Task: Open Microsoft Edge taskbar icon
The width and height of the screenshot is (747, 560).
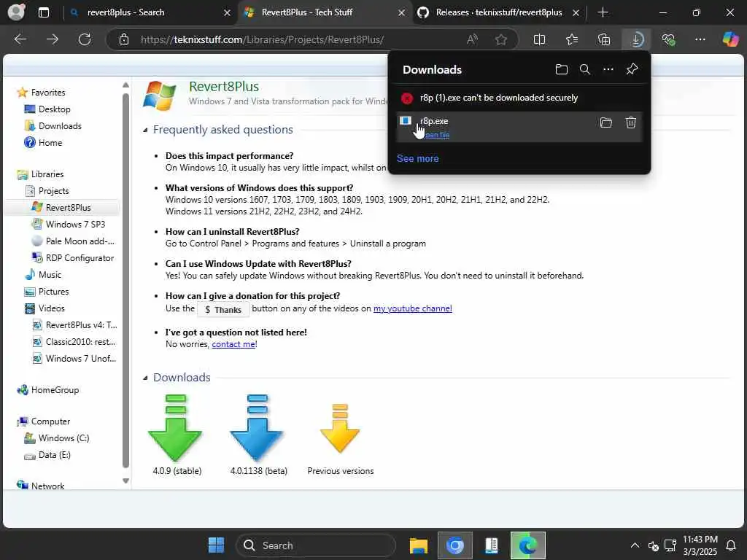Action: (x=527, y=545)
